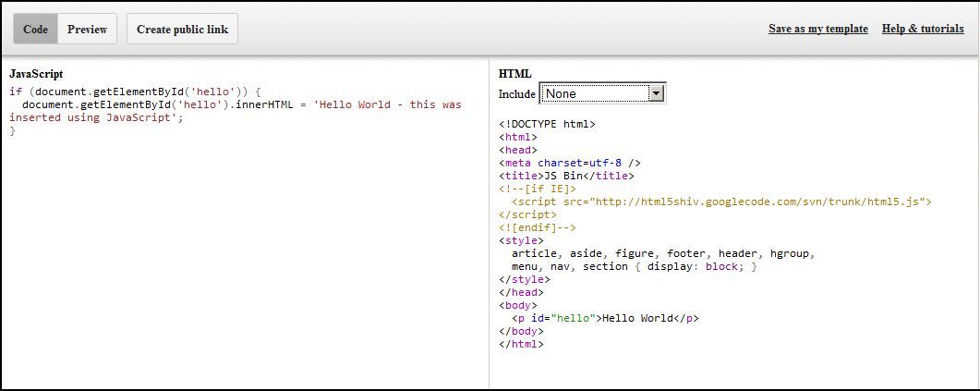The image size is (980, 391).
Task: Click the closing </body> tag line
Action: (x=521, y=331)
